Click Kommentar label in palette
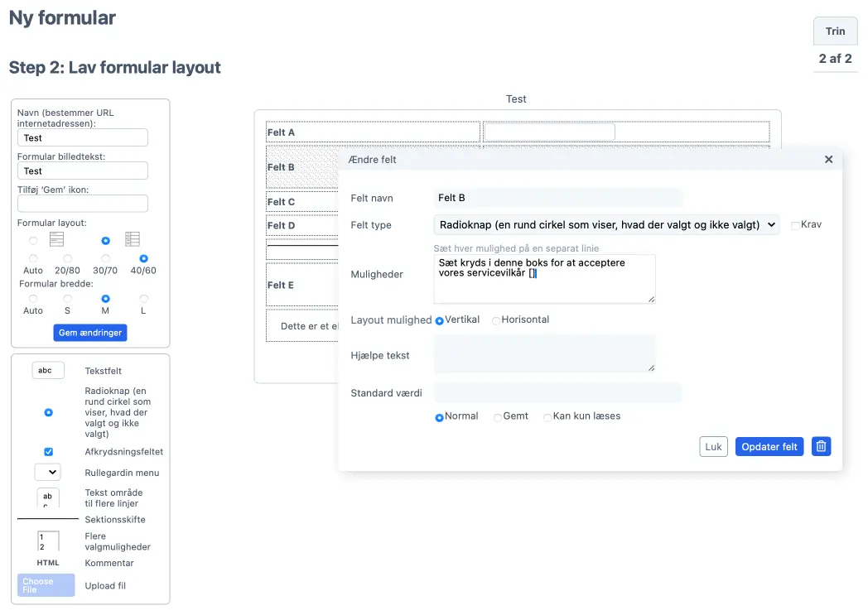 point(109,563)
